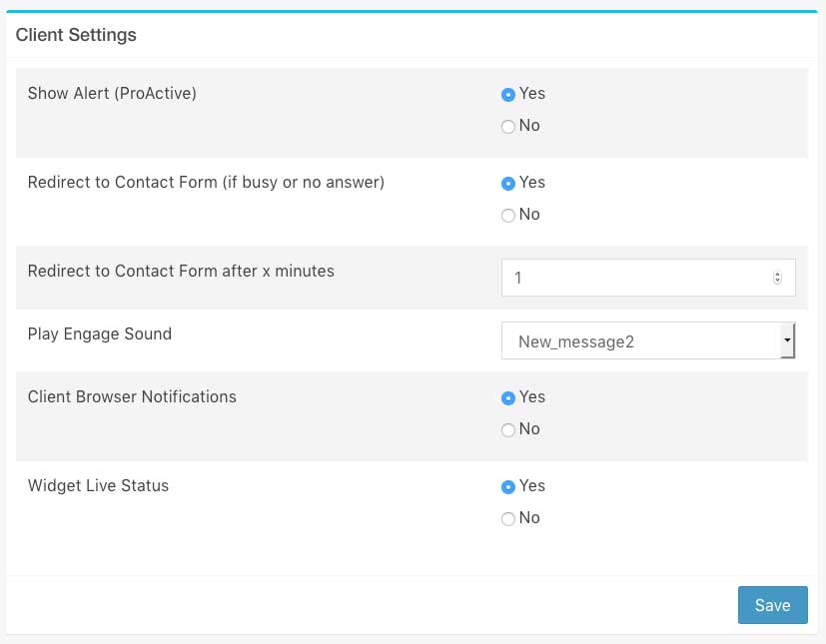
Task: Set Widget Live Status to Yes
Action: (508, 486)
